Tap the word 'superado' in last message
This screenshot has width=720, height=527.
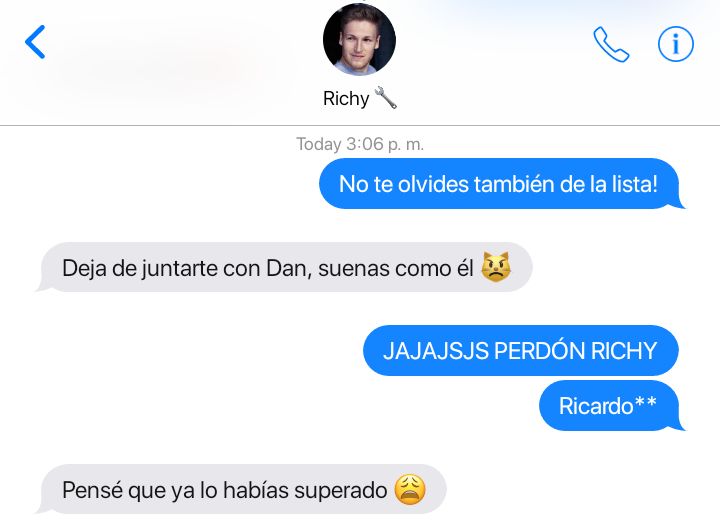point(341,491)
